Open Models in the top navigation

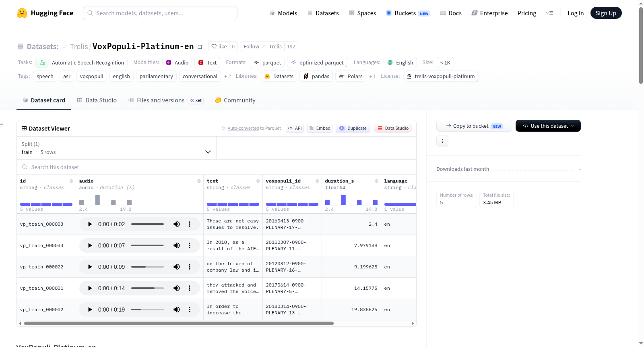coord(283,13)
